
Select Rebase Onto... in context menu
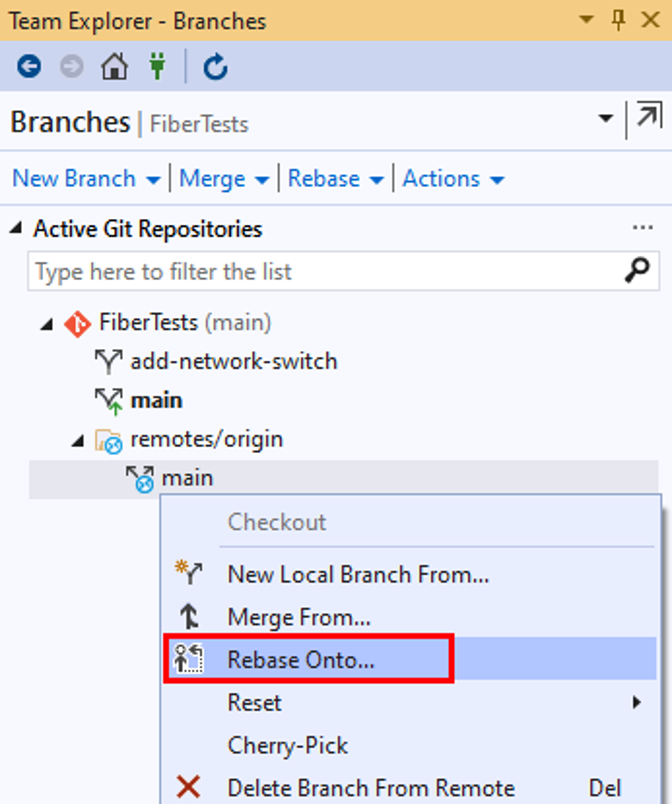click(410, 659)
